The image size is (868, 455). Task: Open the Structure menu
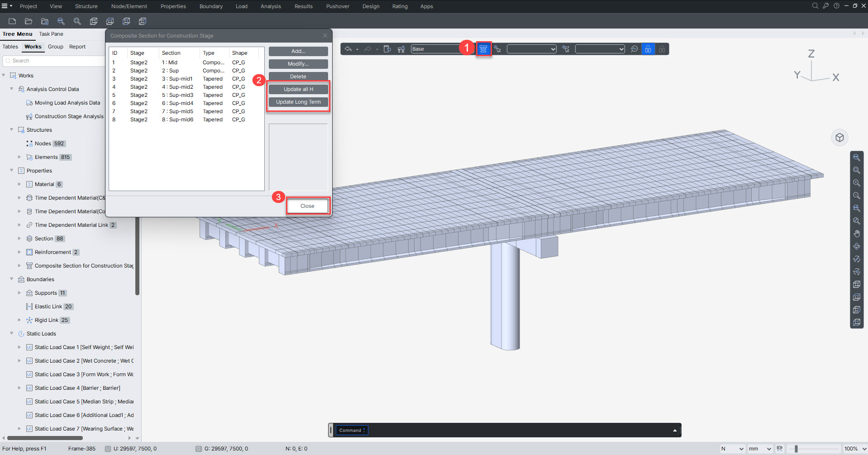point(86,6)
